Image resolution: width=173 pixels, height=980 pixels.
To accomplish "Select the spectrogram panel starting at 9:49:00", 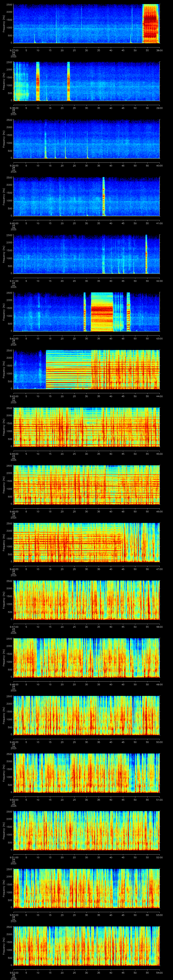I will 86,716.
